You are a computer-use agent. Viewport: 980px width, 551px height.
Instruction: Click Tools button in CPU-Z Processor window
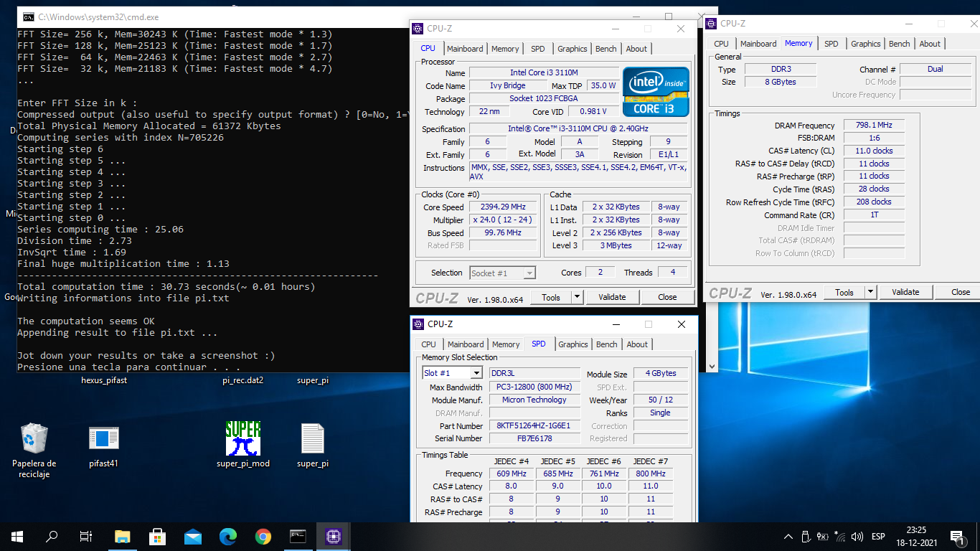click(x=551, y=297)
